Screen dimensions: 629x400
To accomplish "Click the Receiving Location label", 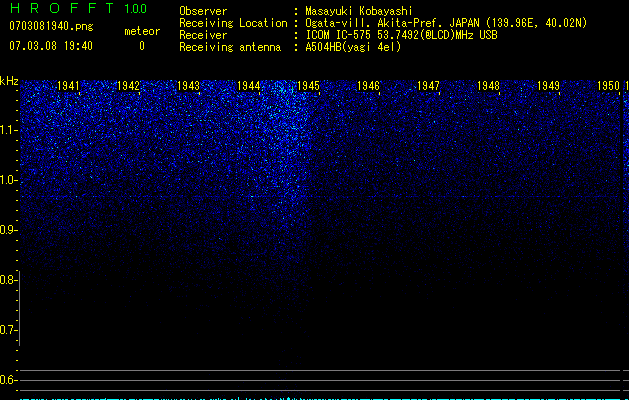I will tap(233, 23).
